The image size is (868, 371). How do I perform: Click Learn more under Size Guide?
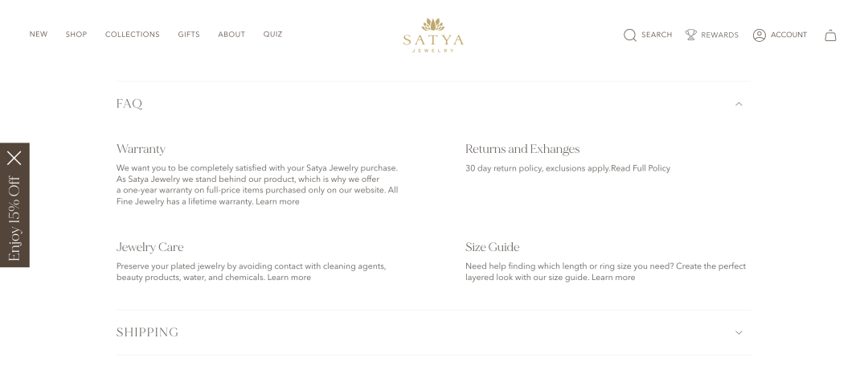tap(613, 278)
